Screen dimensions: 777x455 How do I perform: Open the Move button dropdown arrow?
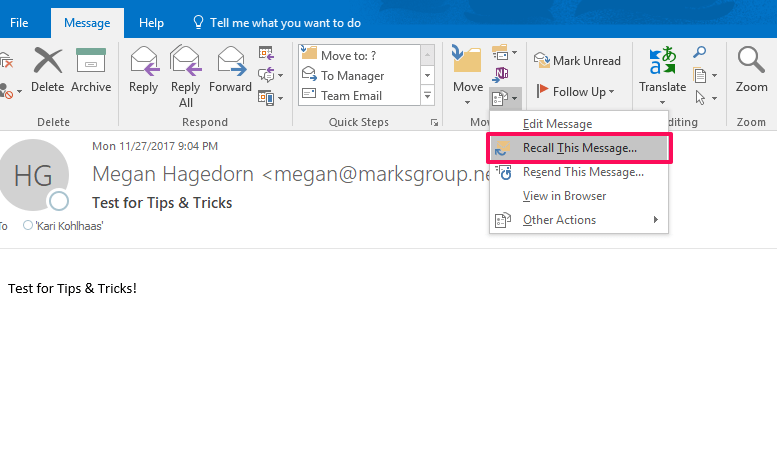click(x=467, y=103)
